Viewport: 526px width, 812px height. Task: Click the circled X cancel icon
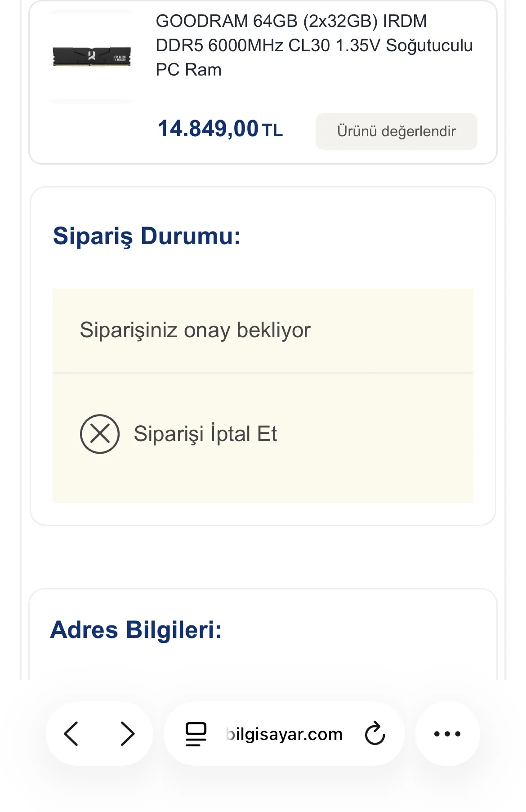point(100,434)
